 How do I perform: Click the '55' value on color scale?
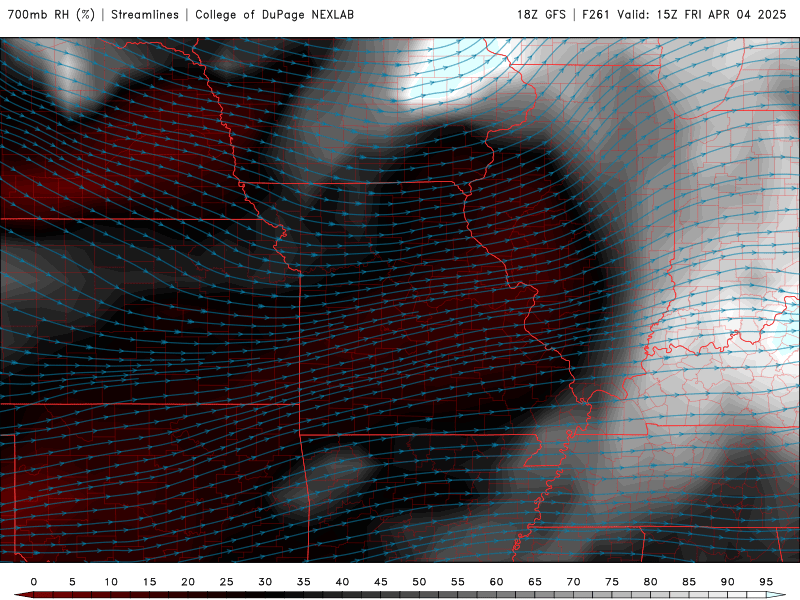(458, 582)
